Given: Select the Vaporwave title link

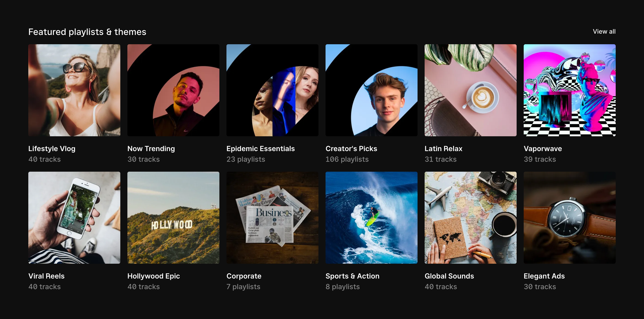Looking at the screenshot, I should (542, 148).
